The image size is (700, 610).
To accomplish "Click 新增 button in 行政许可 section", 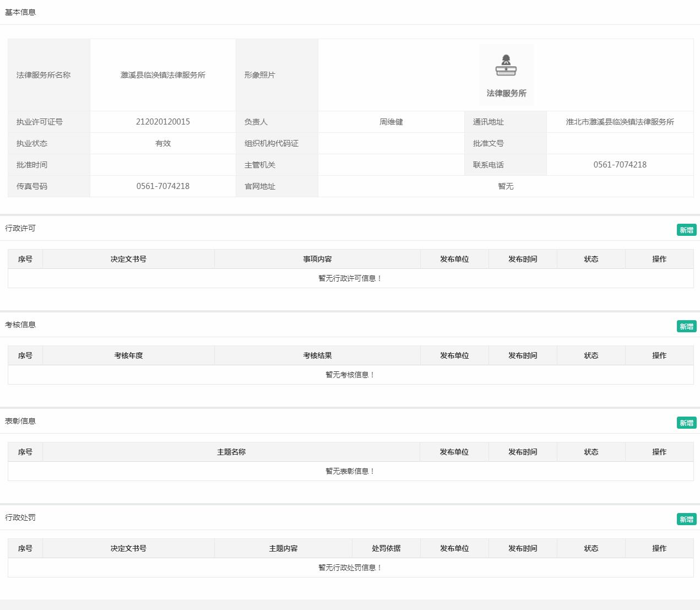I will 686,230.
